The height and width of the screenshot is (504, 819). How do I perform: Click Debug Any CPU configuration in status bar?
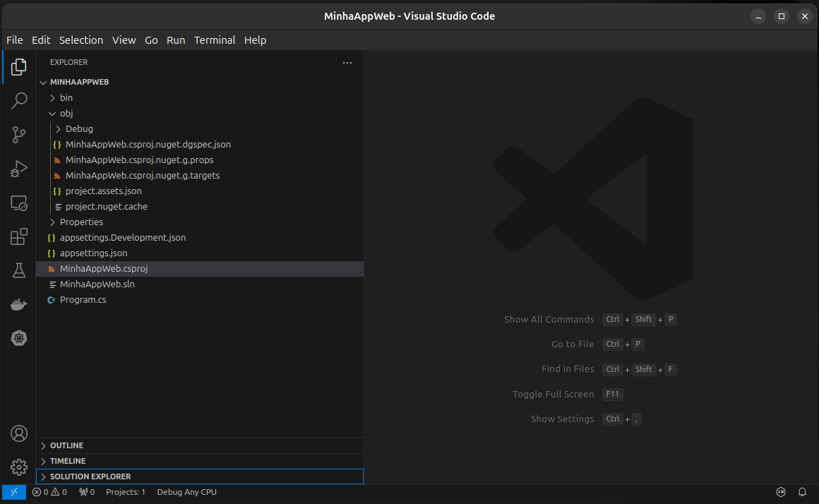(x=186, y=492)
